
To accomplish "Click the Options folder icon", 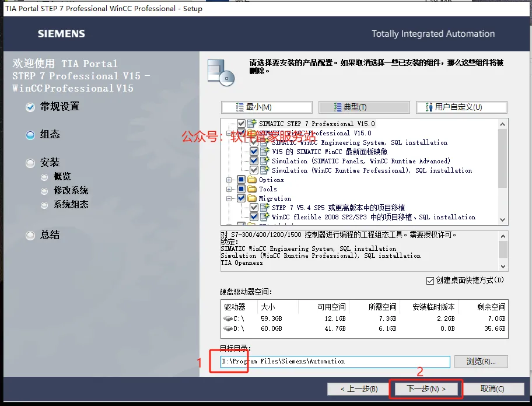I will point(252,180).
